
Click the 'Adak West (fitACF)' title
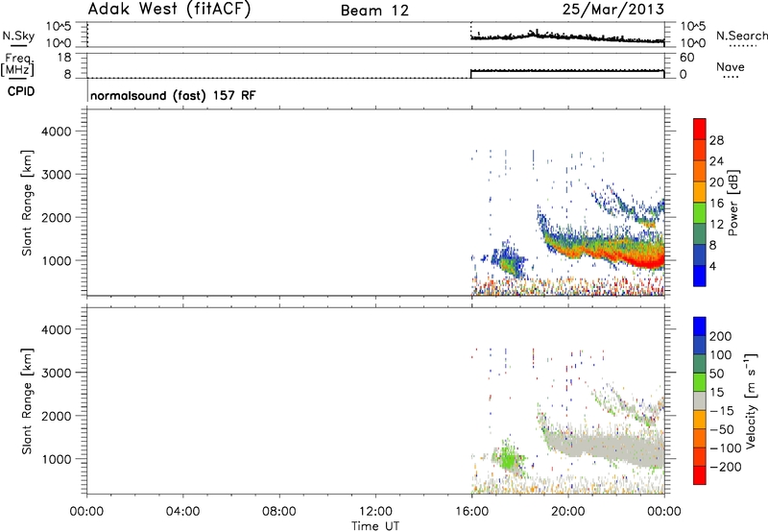[169, 10]
